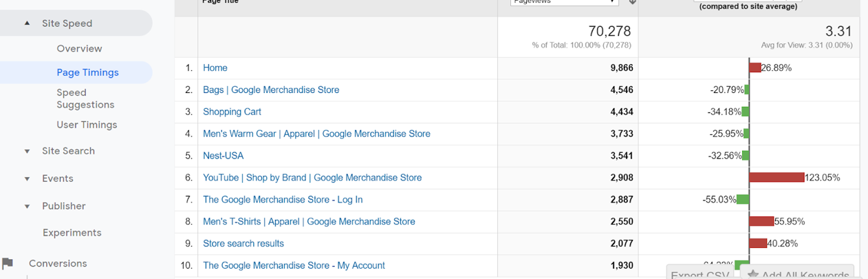The image size is (868, 279).
Task: Click the "compared to site average" header text
Action: tap(748, 6)
